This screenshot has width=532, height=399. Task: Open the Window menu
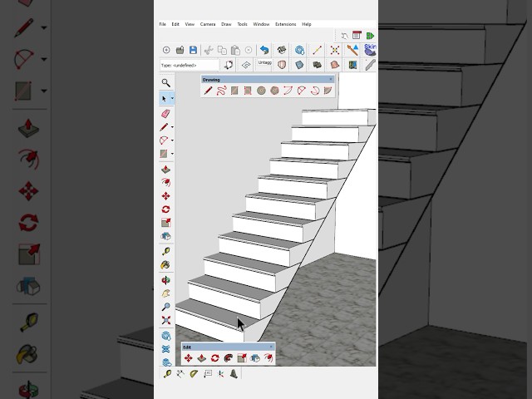[261, 24]
